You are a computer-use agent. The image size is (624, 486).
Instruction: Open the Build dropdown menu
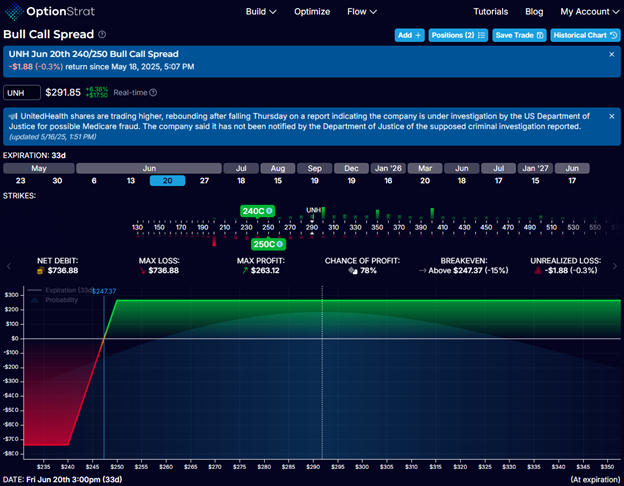click(261, 12)
